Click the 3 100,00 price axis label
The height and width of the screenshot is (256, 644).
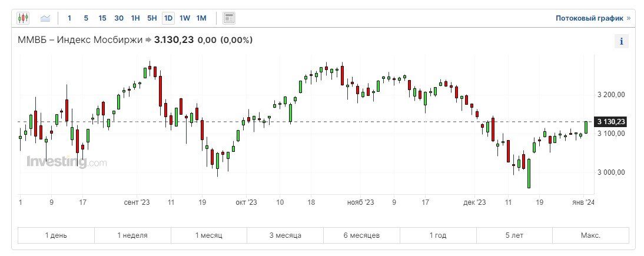(611, 134)
